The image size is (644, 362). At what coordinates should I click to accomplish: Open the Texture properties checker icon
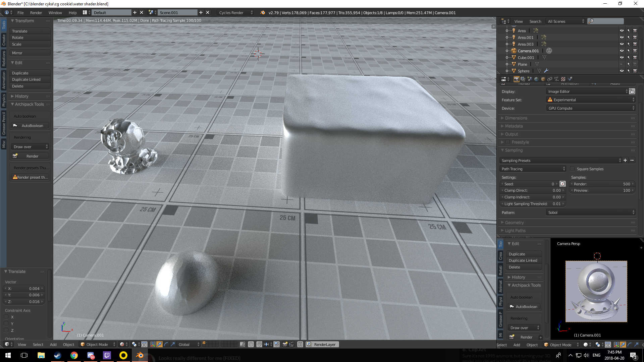tap(563, 79)
